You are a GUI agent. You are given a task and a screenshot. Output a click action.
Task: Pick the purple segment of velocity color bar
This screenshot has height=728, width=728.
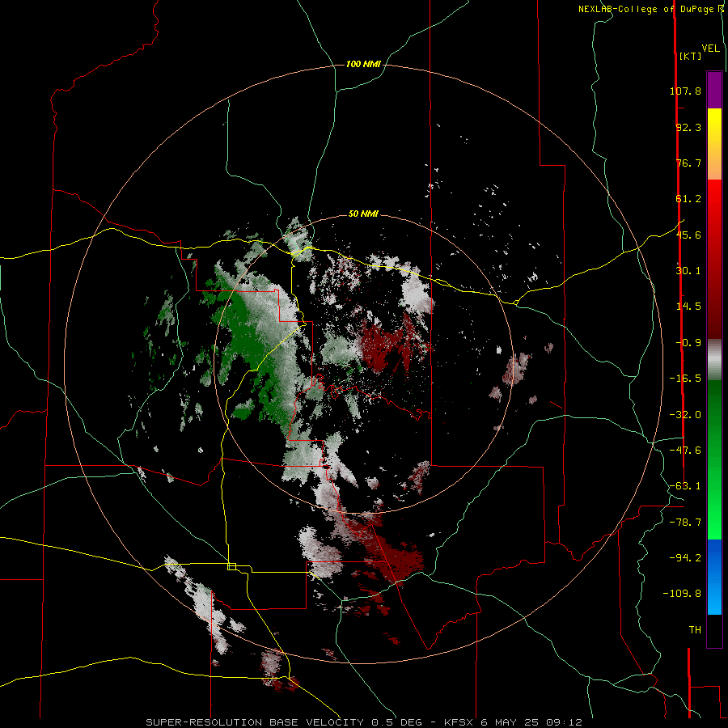714,90
